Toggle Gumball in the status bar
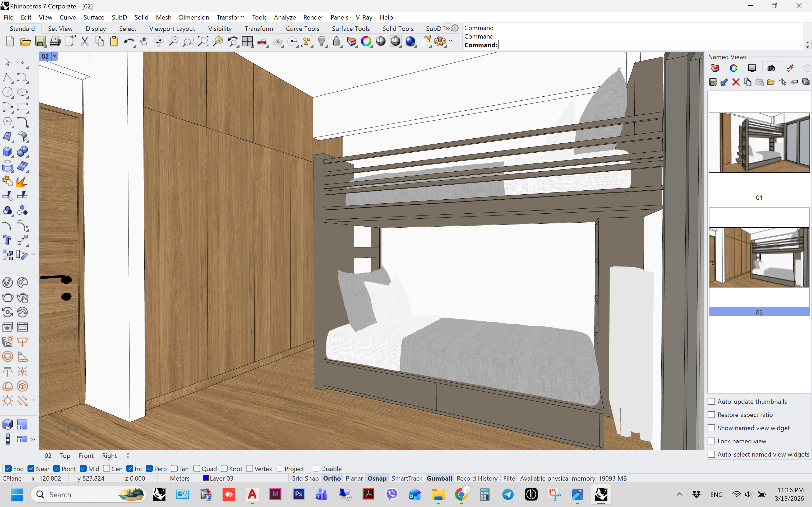Screen dimensions: 812x507 [x=439, y=478]
